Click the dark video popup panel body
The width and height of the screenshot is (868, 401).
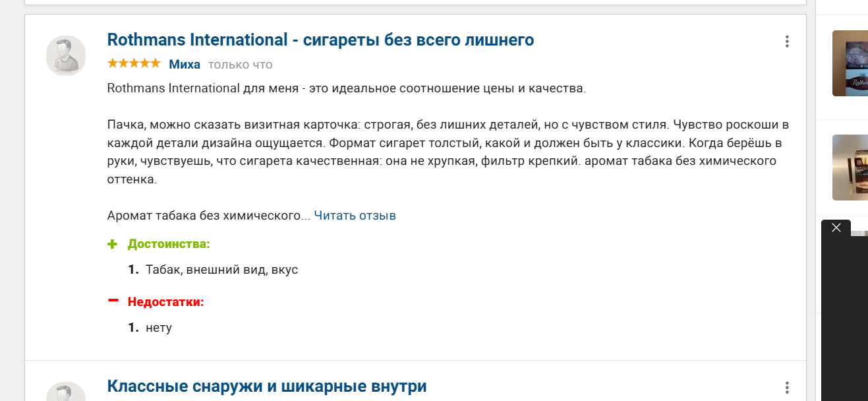pos(845,317)
